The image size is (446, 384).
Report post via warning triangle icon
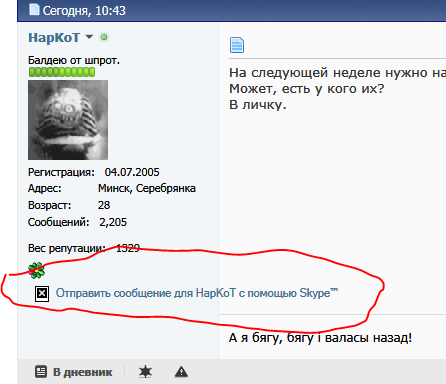181,371
